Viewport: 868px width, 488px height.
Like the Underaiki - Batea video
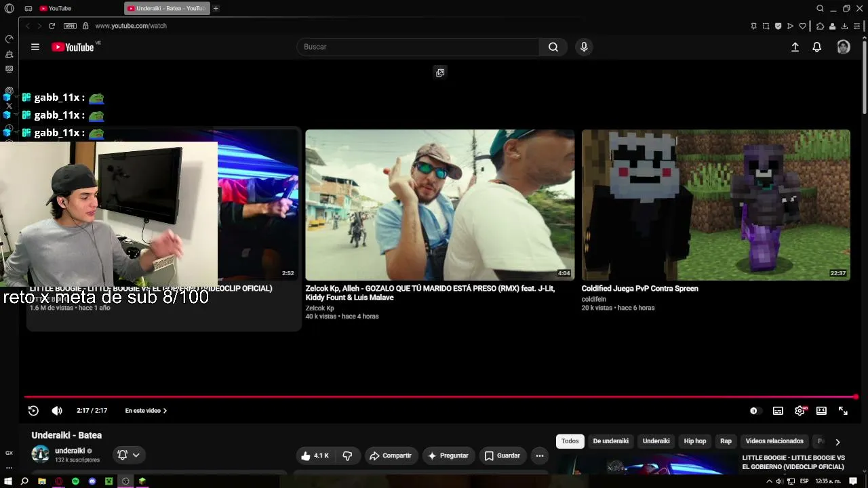click(x=315, y=455)
